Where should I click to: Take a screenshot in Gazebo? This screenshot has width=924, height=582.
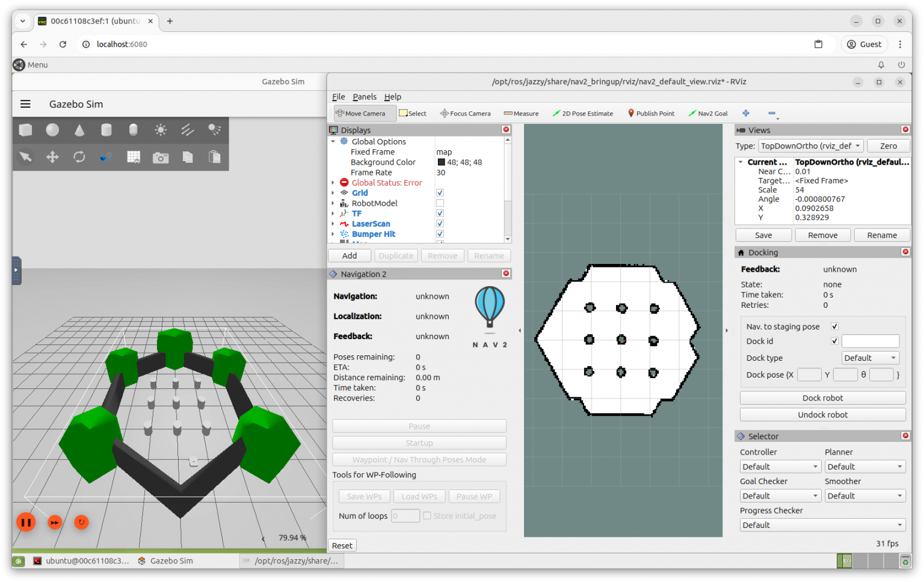pyautogui.click(x=161, y=157)
